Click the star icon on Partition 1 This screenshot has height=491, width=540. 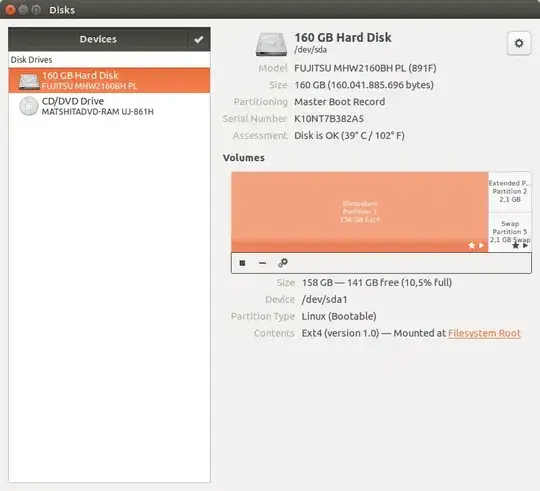pos(471,246)
